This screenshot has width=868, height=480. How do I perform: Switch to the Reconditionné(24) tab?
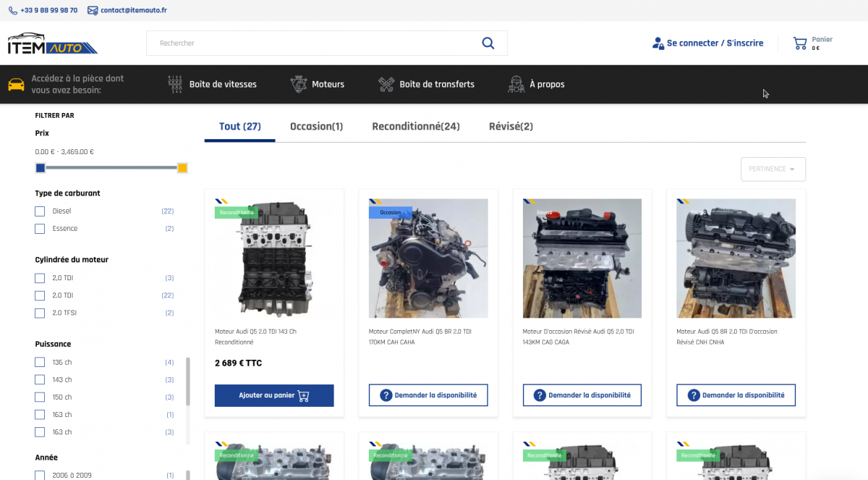pyautogui.click(x=415, y=127)
